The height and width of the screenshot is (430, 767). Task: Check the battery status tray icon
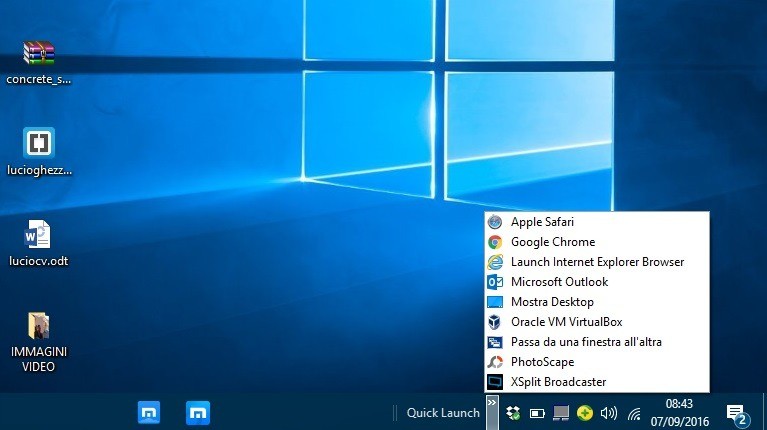click(537, 413)
